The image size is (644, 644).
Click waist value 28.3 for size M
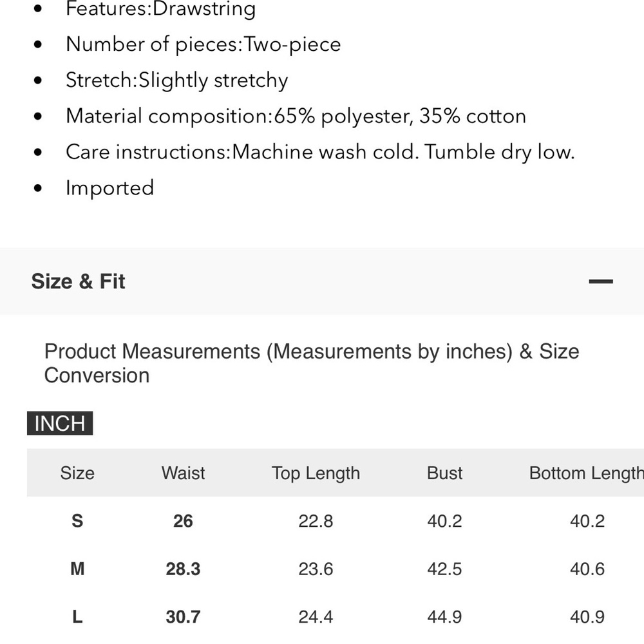(183, 569)
